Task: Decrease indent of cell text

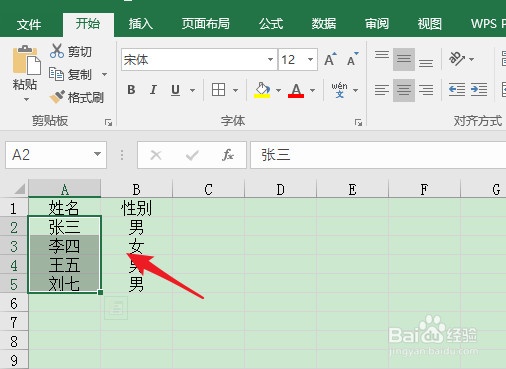Action: [x=457, y=90]
